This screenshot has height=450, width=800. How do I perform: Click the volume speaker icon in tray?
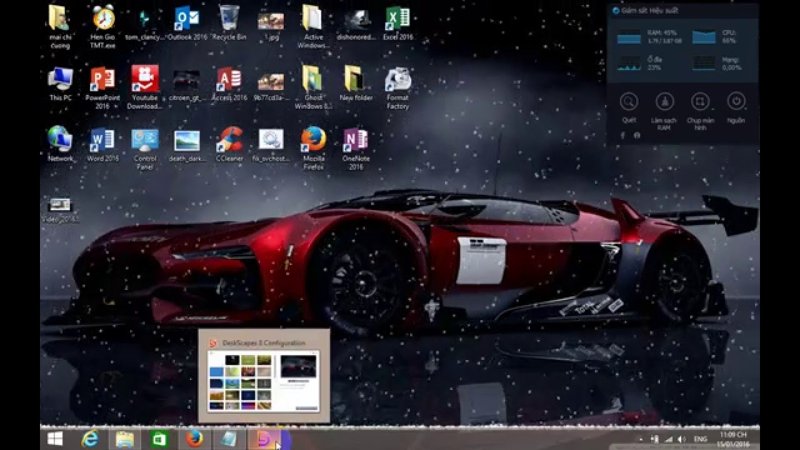click(x=681, y=439)
